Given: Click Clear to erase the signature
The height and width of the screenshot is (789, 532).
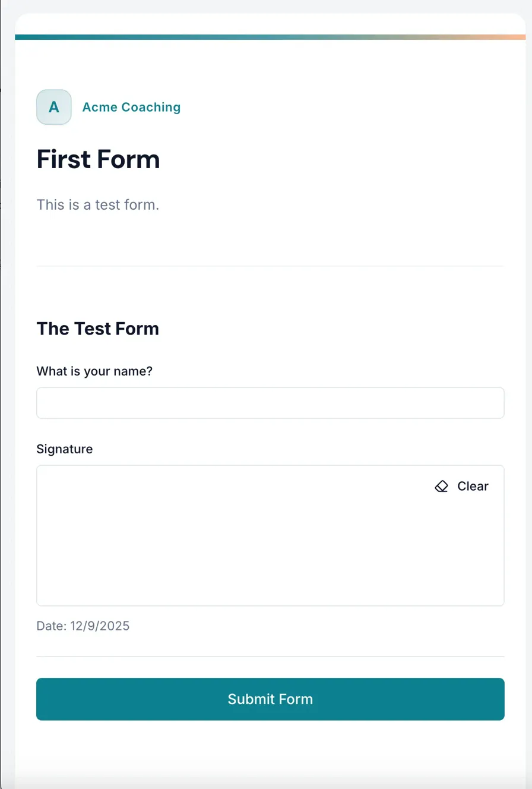Looking at the screenshot, I should (472, 486).
